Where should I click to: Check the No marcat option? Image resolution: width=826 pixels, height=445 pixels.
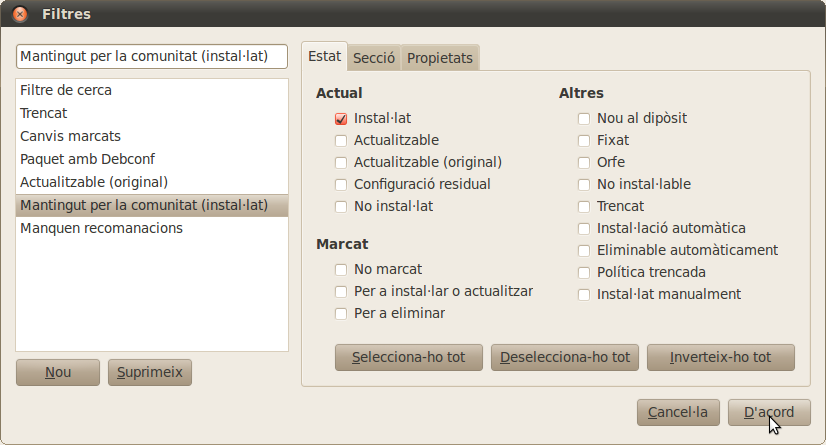[342, 270]
